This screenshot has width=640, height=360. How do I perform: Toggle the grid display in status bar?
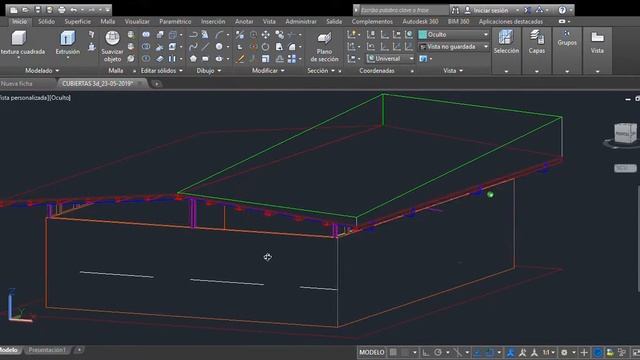point(393,352)
